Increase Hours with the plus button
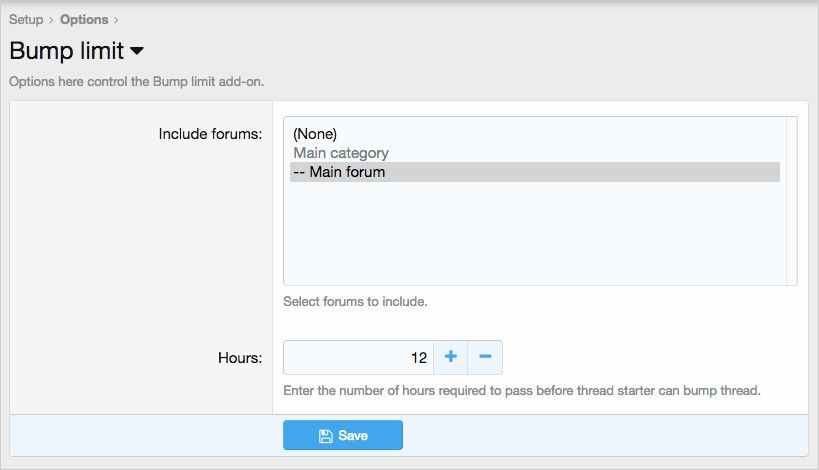Image resolution: width=819 pixels, height=470 pixels. coord(450,357)
